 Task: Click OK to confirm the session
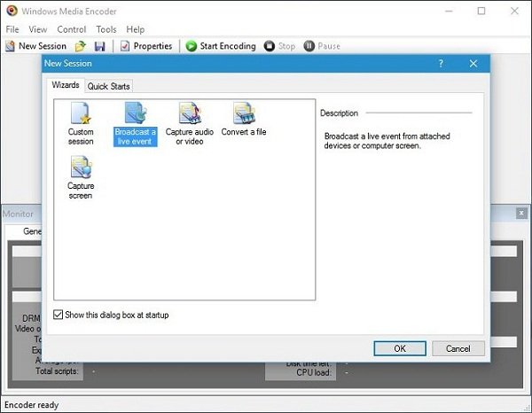(x=400, y=348)
